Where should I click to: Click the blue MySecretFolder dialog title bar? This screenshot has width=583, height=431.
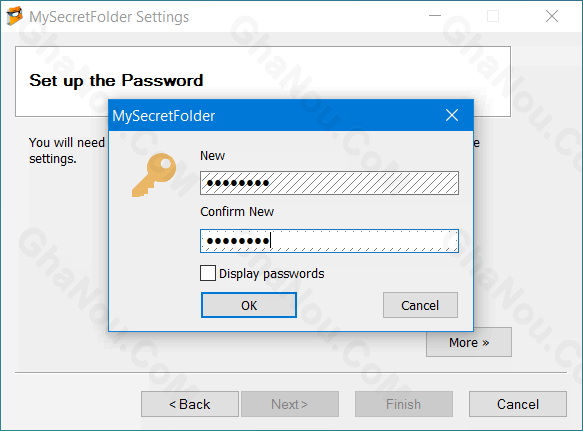[x=275, y=115]
